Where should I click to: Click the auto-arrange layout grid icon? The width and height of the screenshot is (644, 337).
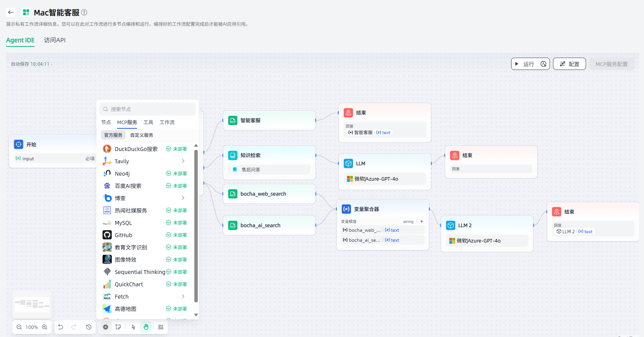click(161, 327)
